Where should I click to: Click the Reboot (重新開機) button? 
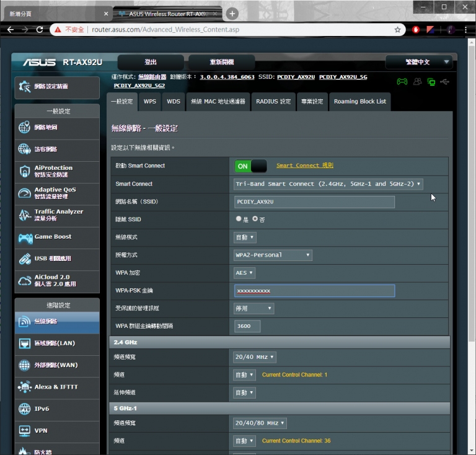tap(222, 62)
